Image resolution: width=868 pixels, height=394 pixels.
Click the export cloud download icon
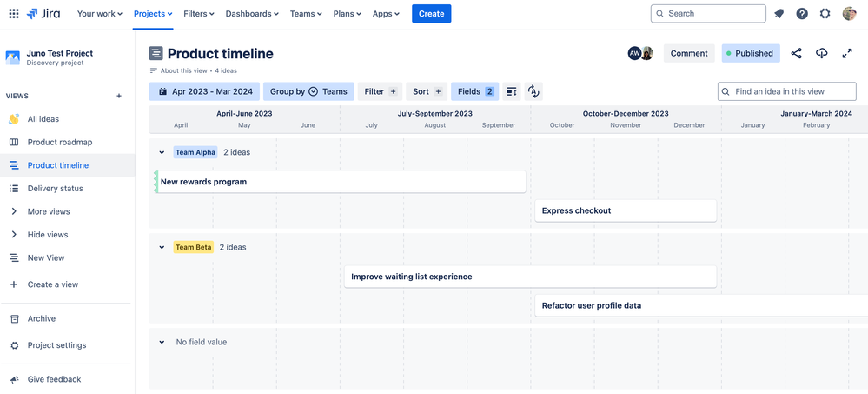821,53
